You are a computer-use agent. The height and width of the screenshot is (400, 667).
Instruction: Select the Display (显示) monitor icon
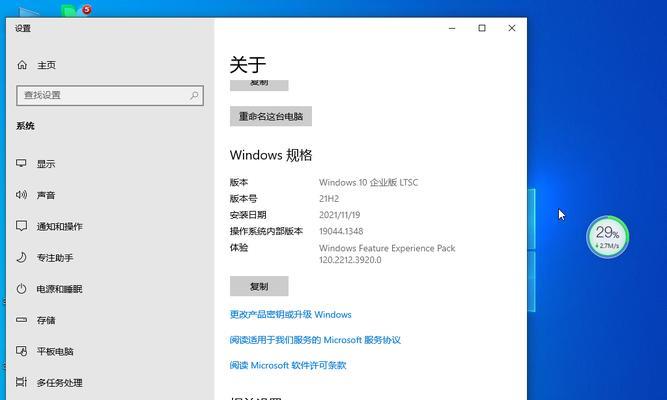coord(21,163)
